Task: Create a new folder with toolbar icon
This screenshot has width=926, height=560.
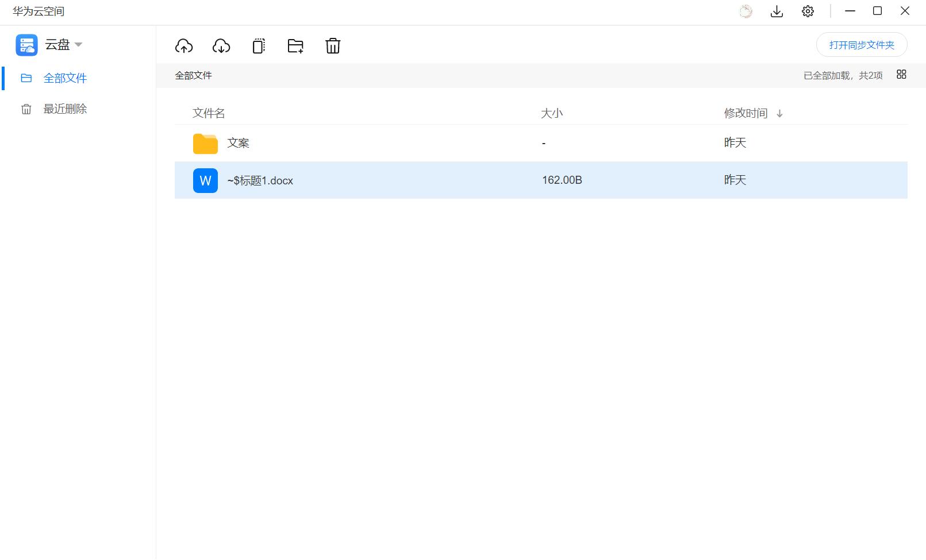Action: pos(295,46)
